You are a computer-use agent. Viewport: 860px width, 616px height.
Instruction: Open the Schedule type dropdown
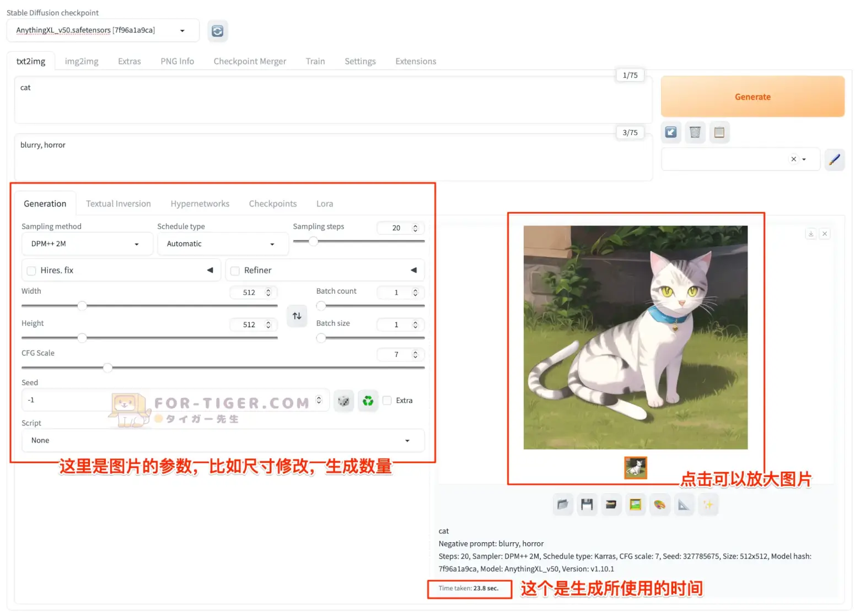pos(222,244)
